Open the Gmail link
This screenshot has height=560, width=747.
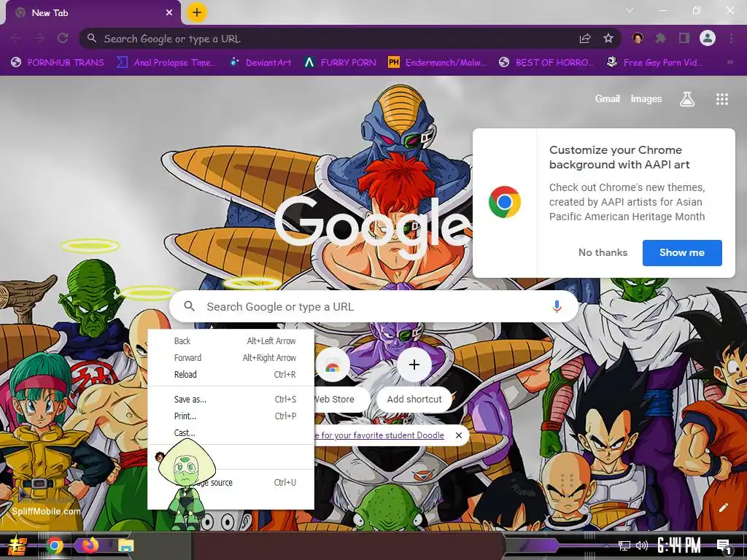pyautogui.click(x=607, y=98)
